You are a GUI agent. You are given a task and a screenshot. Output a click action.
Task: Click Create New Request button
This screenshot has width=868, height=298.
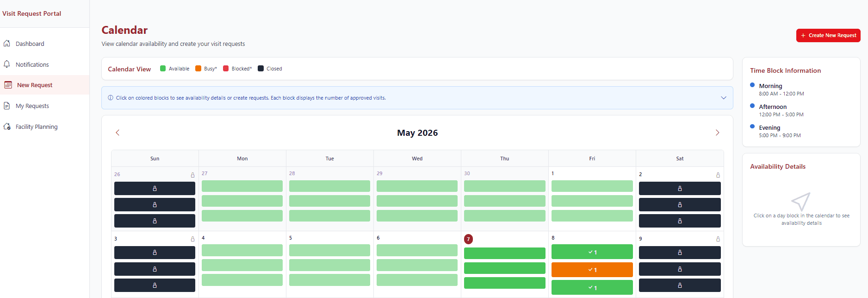[828, 35]
